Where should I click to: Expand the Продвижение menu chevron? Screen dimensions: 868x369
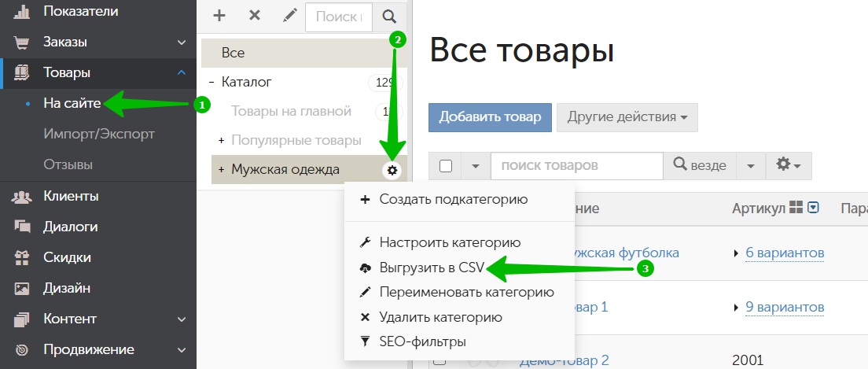pos(182,349)
